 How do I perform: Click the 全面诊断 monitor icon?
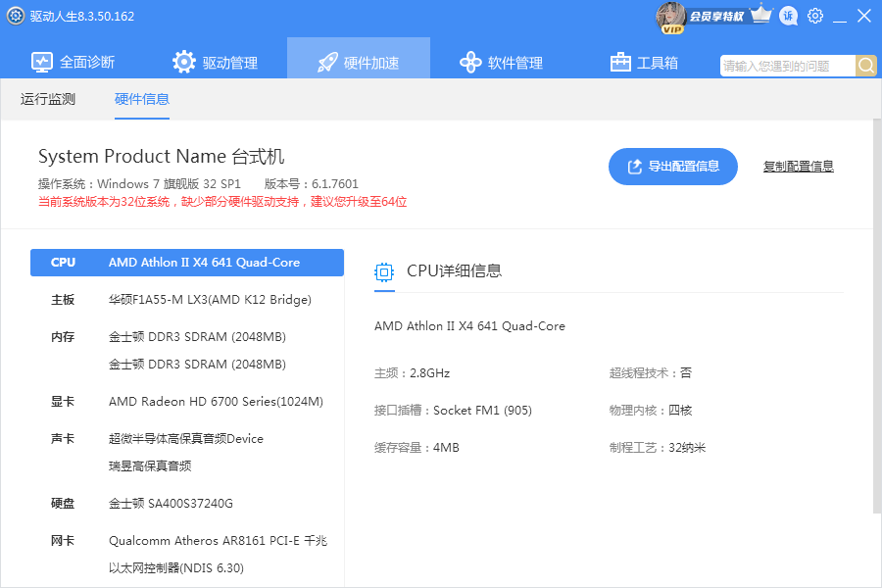42,63
